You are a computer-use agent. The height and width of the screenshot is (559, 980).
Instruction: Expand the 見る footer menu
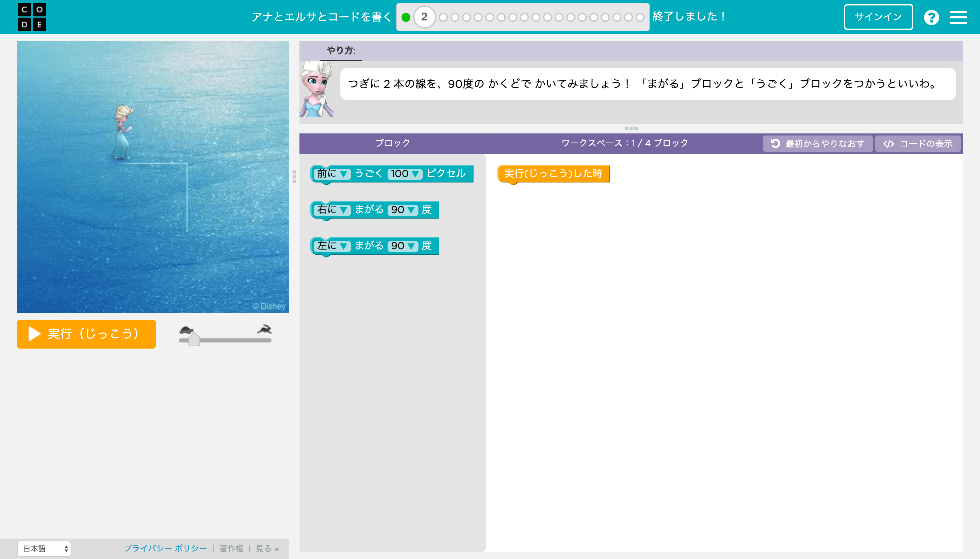pyautogui.click(x=267, y=548)
